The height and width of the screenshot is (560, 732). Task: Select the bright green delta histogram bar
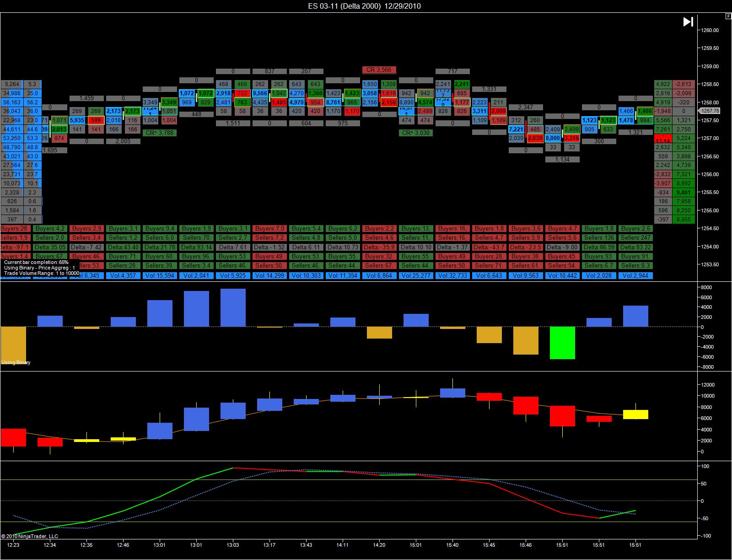tap(562, 343)
